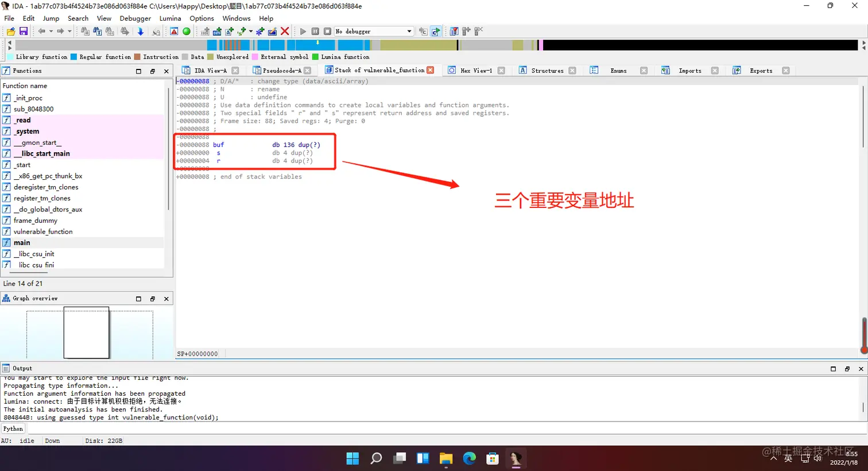Viewport: 868px width, 471px height.
Task: Click the Windows Start button on the taskbar
Action: (x=352, y=458)
